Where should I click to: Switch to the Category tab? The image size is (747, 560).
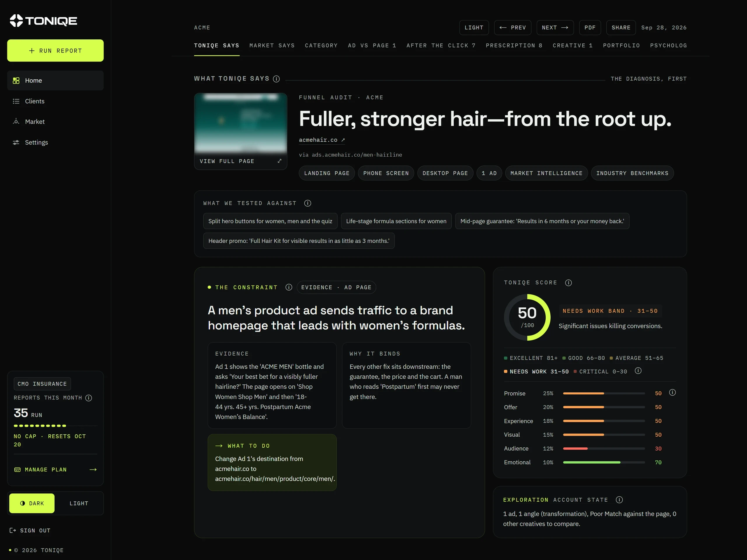point(321,45)
